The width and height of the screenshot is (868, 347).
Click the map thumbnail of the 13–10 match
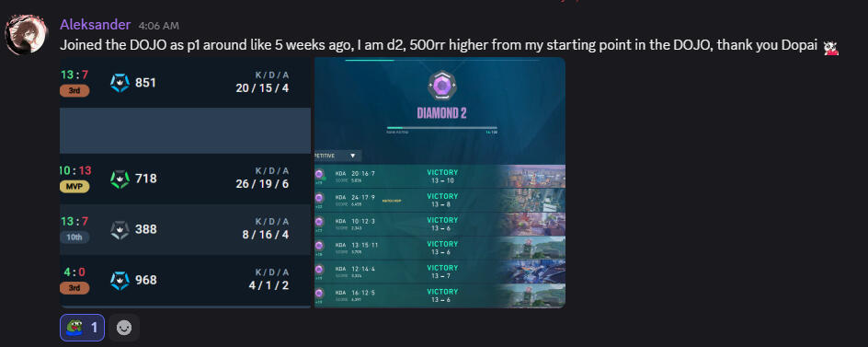tap(532, 177)
